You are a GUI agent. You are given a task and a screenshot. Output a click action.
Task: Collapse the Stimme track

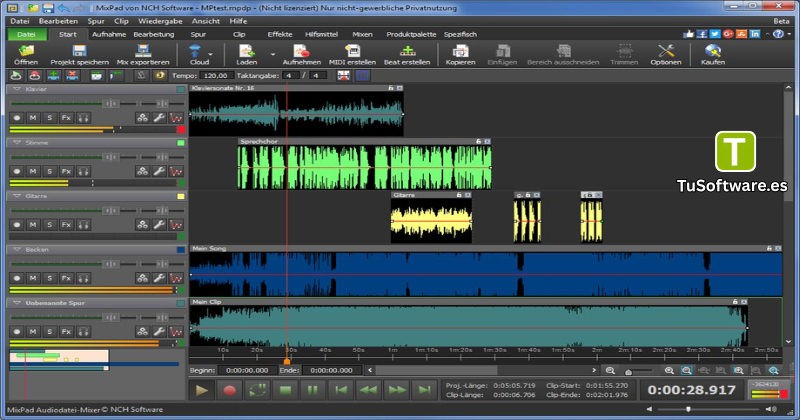[16, 143]
